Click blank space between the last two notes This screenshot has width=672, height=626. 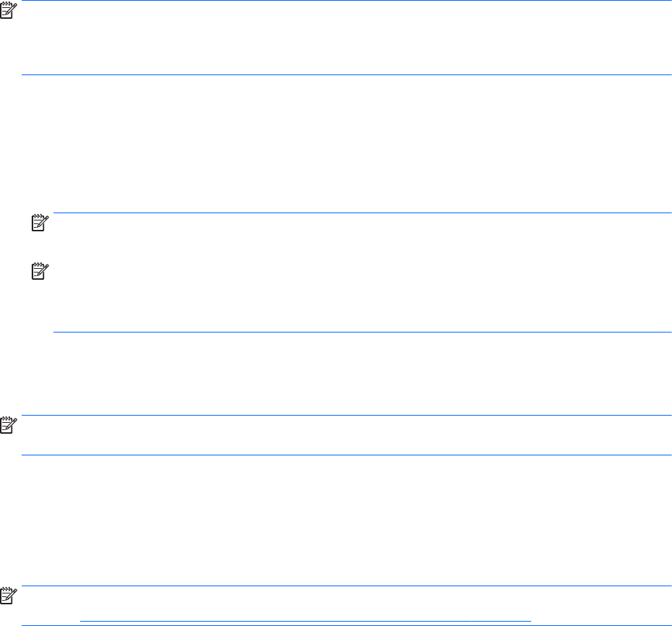[x=347, y=520]
